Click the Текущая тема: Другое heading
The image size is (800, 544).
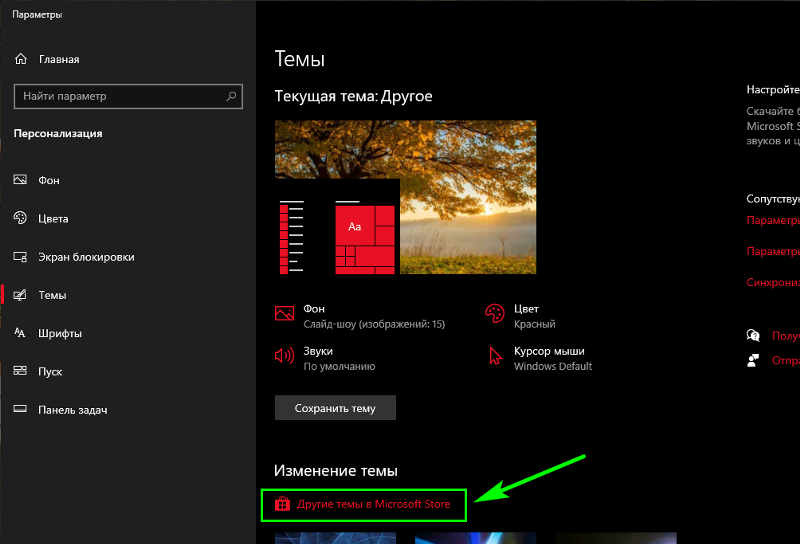354,96
